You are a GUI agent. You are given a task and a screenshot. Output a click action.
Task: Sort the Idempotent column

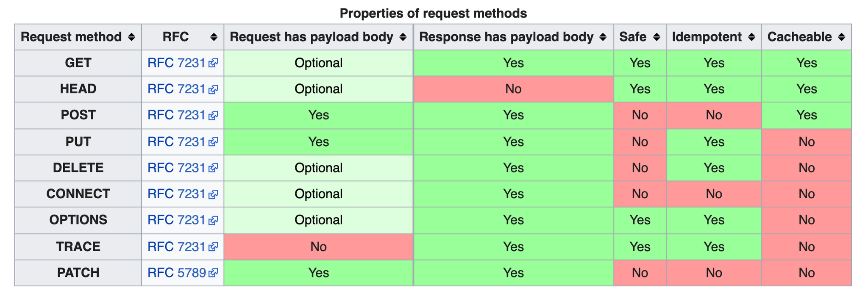pyautogui.click(x=751, y=37)
